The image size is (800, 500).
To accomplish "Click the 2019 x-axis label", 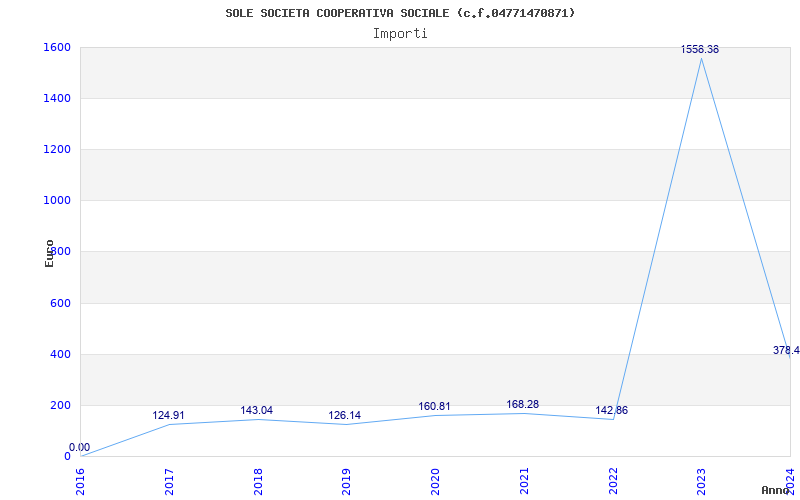I will point(346,482).
